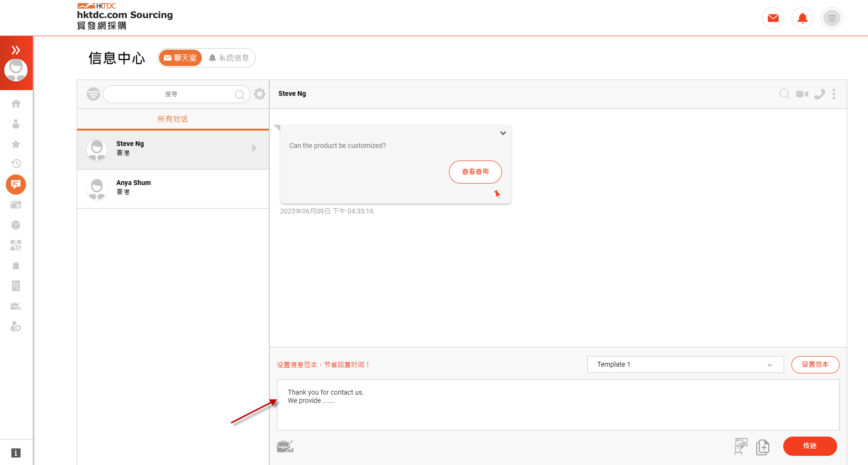Click the message text area

pos(558,405)
